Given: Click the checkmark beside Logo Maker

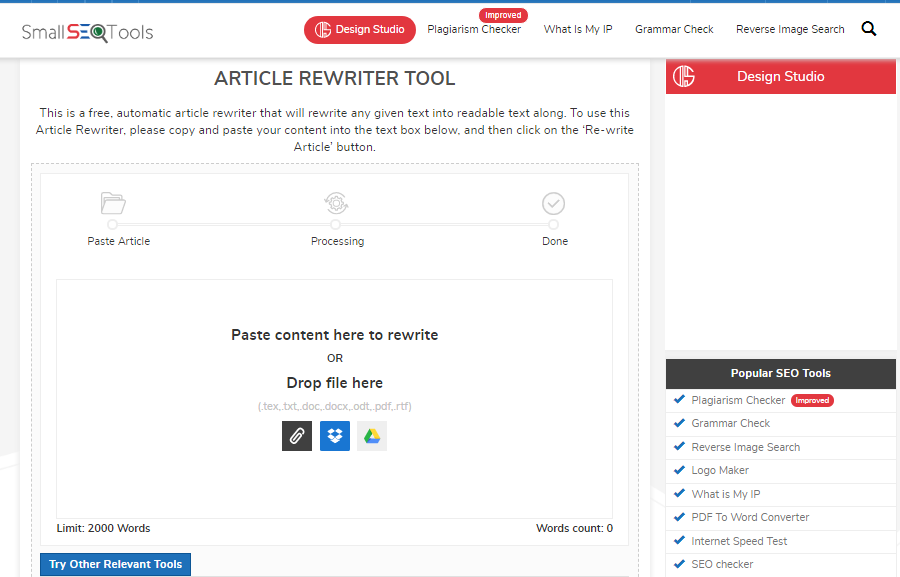Looking at the screenshot, I should pos(680,470).
